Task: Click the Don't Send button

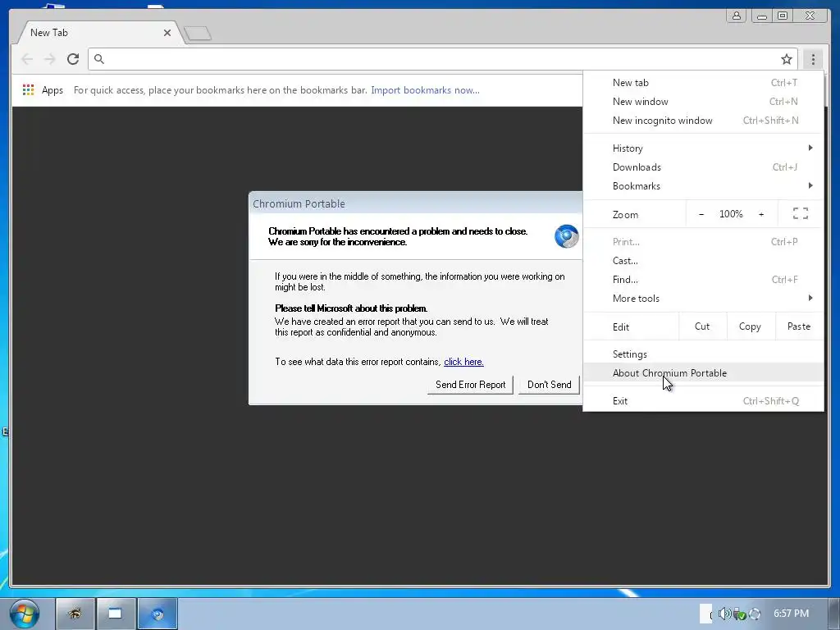Action: click(x=549, y=385)
